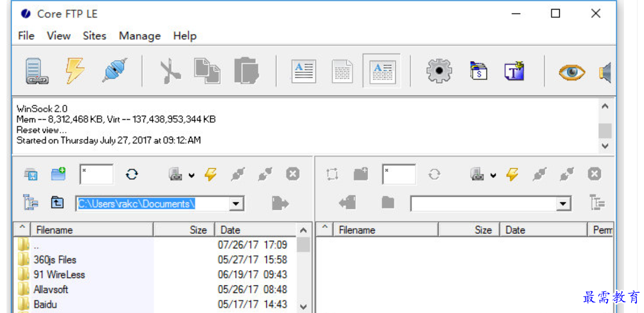Click the remote pane printer icon
The height and width of the screenshot is (313, 644).
click(477, 174)
